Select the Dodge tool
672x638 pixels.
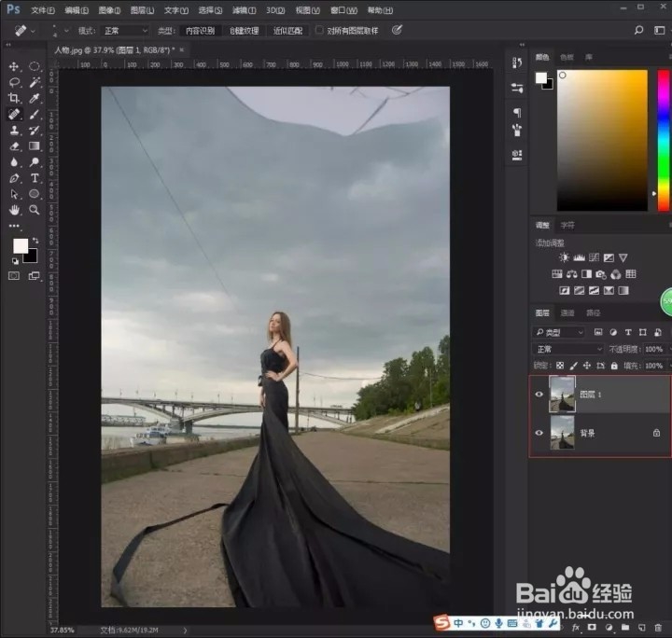click(35, 162)
